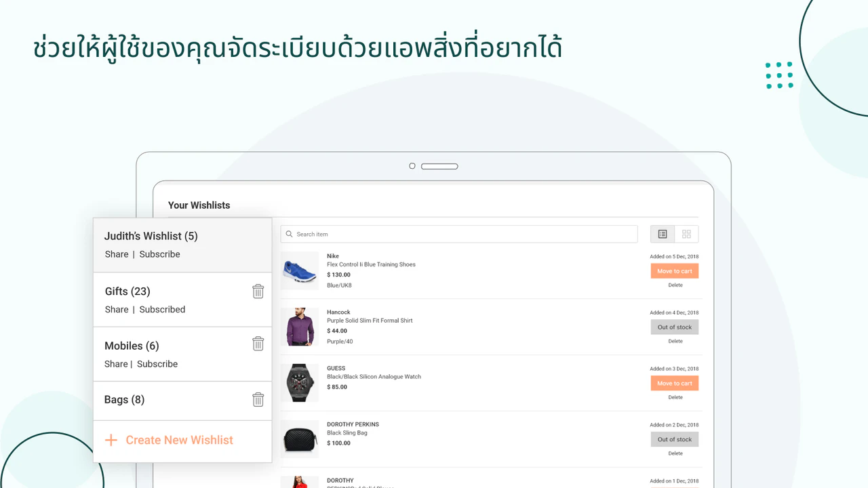
Task: Delete the Nike shoes item
Action: coord(675,285)
